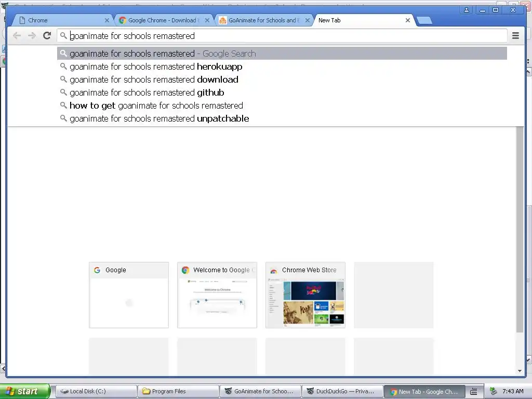Switch to DuckDuckGo taskbar window

[x=343, y=391]
